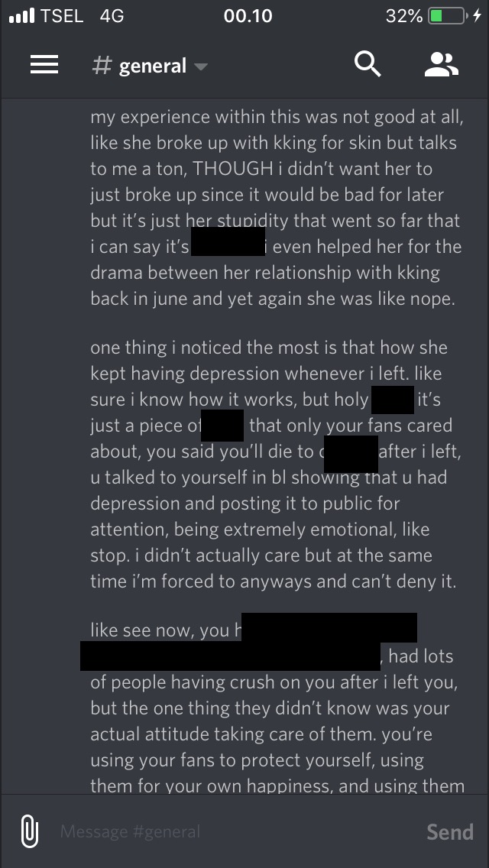
Task: Tap the black censored bar after 'it's'
Action: tap(228, 241)
